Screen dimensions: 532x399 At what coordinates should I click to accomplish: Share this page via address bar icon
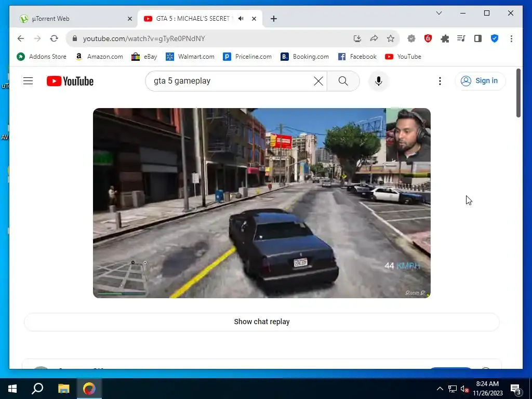pos(374,38)
